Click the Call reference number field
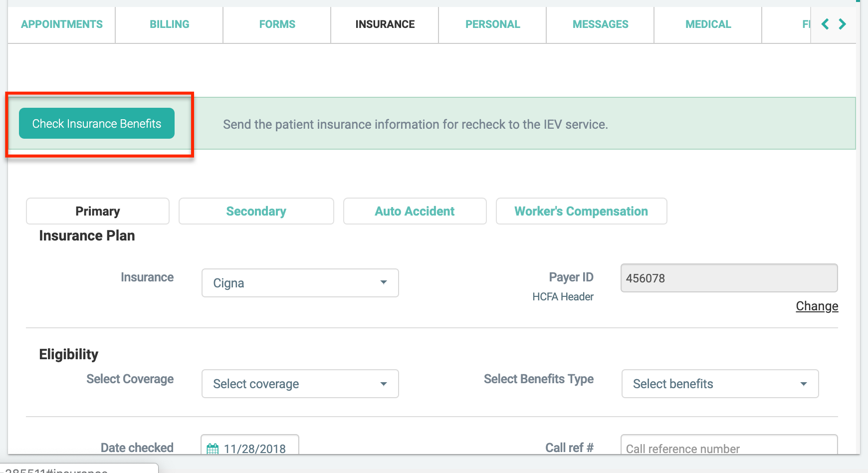The image size is (868, 473). 728,447
